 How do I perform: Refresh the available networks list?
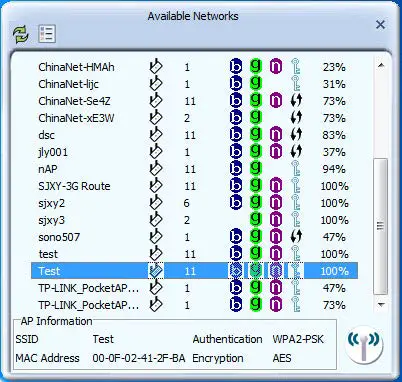[21, 34]
